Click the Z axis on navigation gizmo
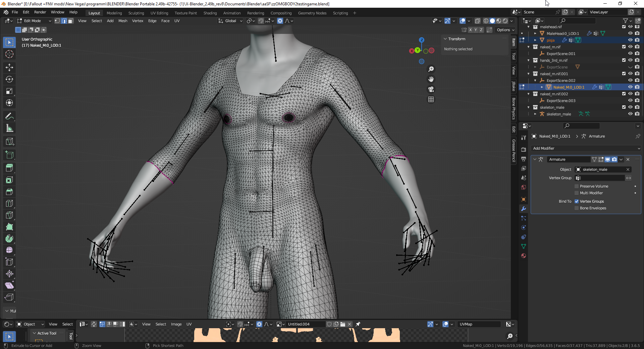The height and width of the screenshot is (349, 644). [422, 40]
